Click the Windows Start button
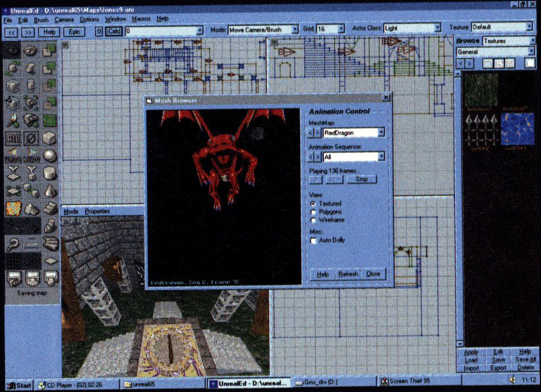 click(x=20, y=385)
